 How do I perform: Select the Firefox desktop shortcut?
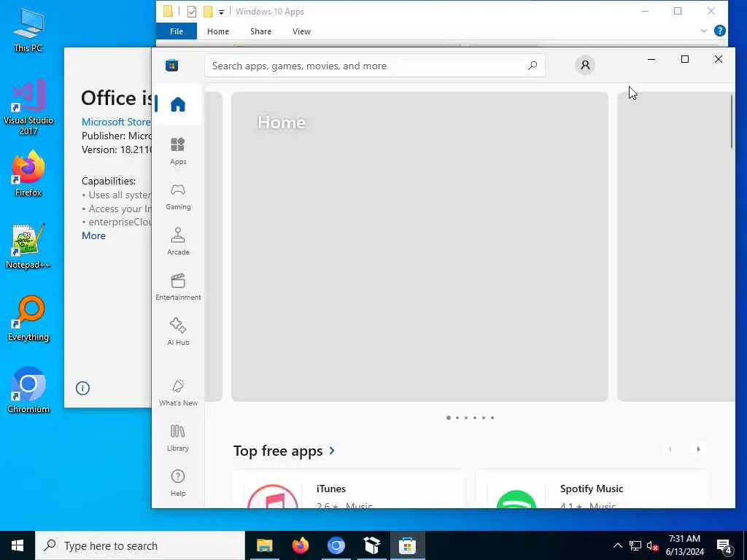coord(28,174)
